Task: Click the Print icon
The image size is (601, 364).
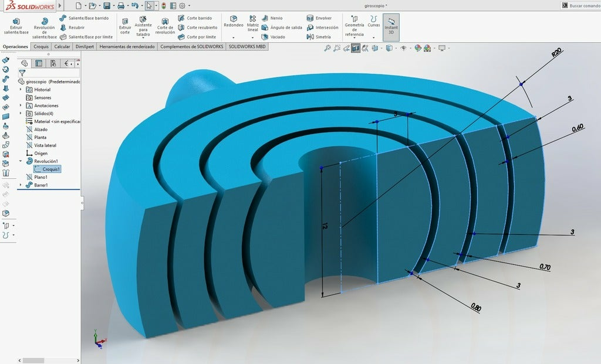Action: tap(121, 6)
